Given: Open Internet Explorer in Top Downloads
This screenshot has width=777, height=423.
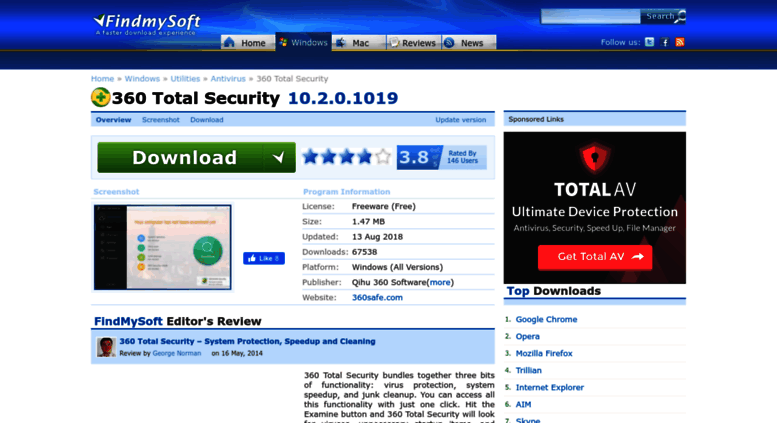Looking at the screenshot, I should point(550,387).
